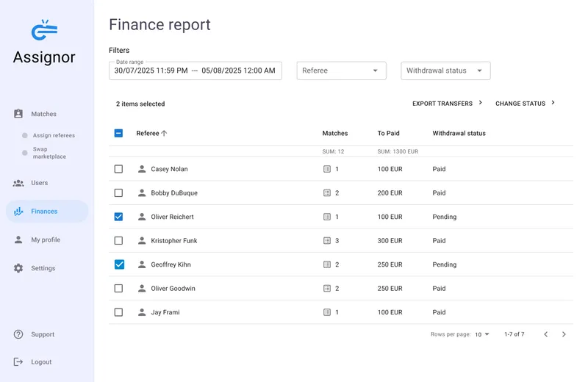This screenshot has width=588, height=382.
Task: Click the Logout link
Action: click(41, 362)
